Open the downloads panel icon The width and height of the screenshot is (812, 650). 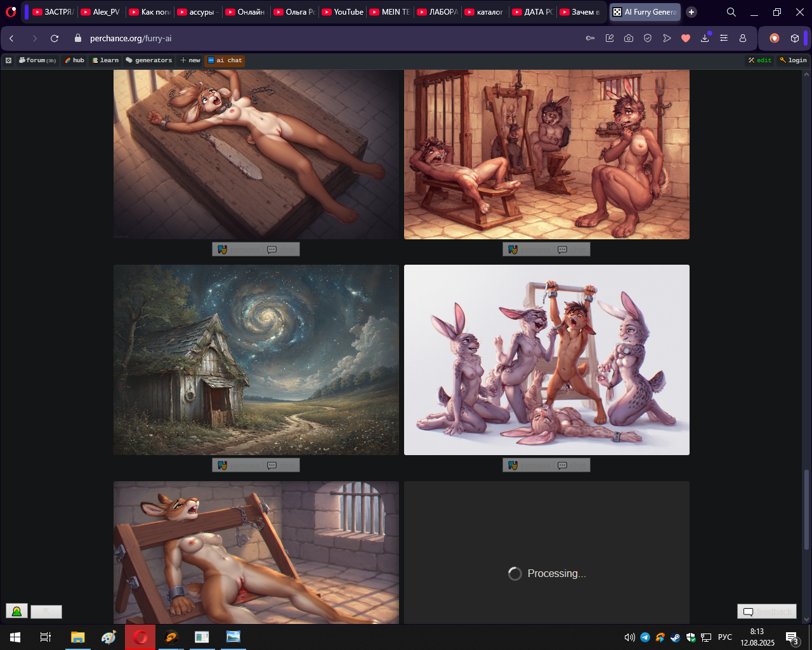(x=705, y=39)
